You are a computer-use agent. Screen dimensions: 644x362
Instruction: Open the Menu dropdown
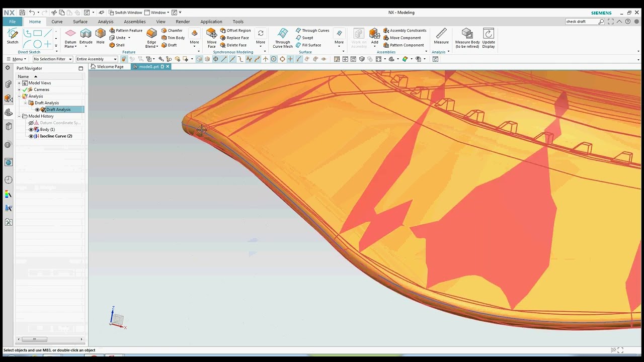16,59
